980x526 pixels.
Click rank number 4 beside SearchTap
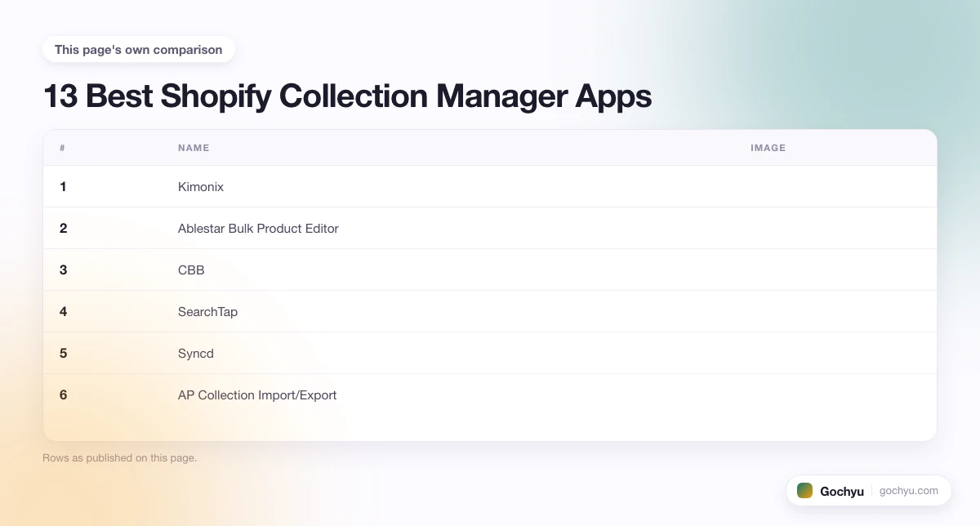point(63,312)
